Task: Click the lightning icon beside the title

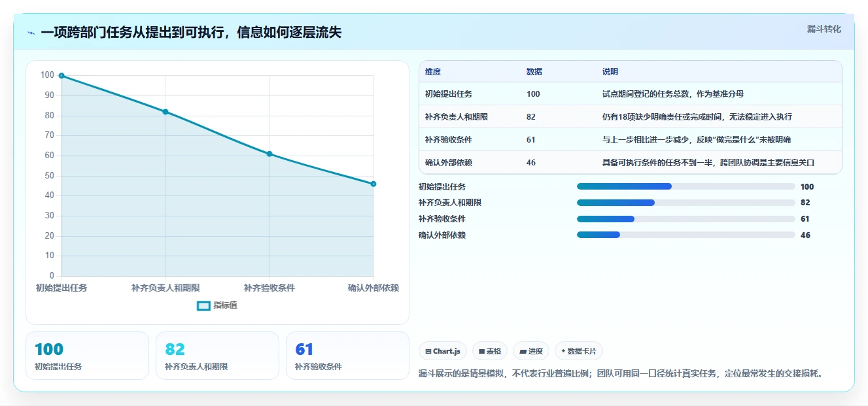Action: (x=31, y=33)
